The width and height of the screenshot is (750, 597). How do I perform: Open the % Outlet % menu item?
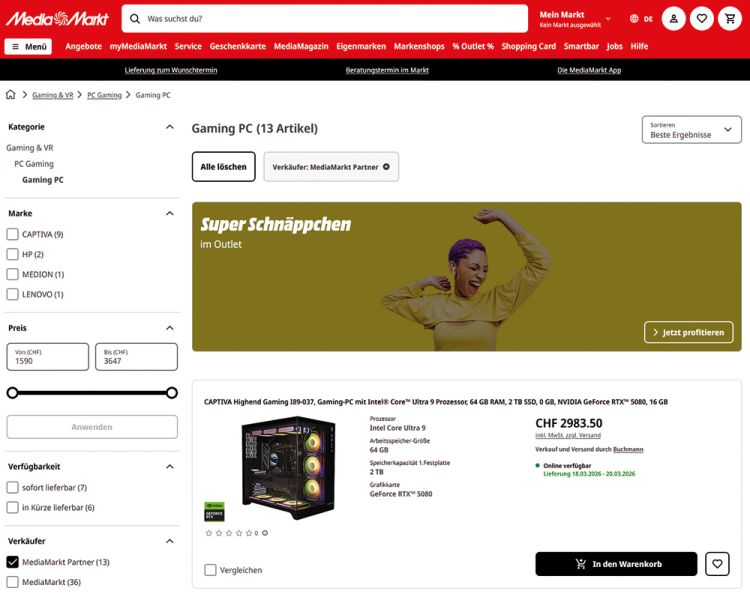(473, 46)
